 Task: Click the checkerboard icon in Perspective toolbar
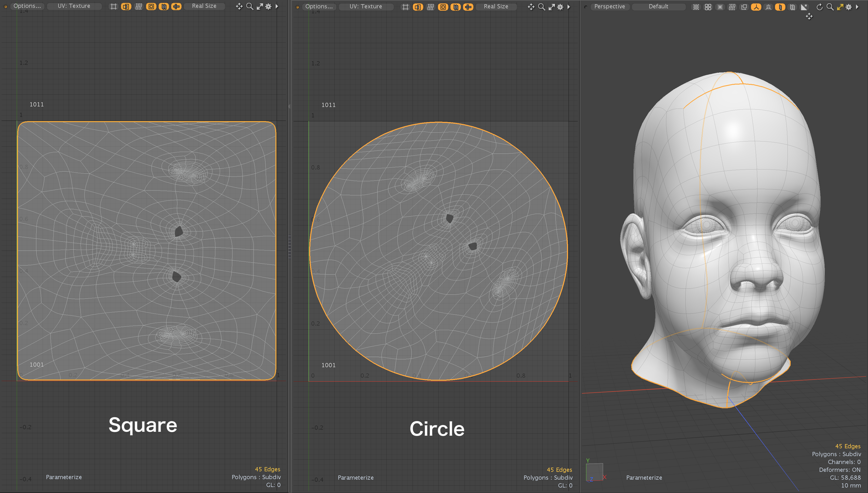click(696, 7)
